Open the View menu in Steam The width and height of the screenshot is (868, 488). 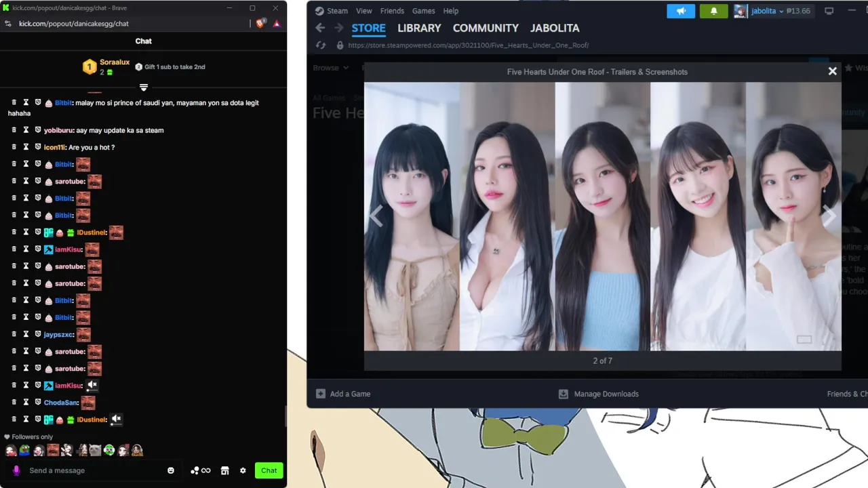[364, 11]
